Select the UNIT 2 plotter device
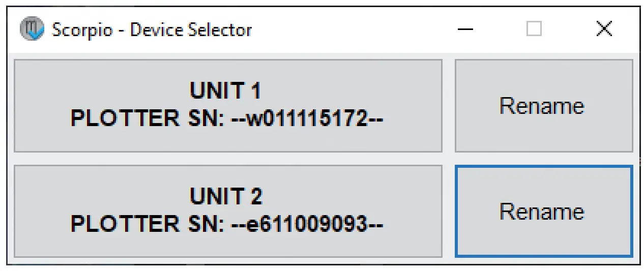Screen dimensions: 644x271 pos(227,211)
